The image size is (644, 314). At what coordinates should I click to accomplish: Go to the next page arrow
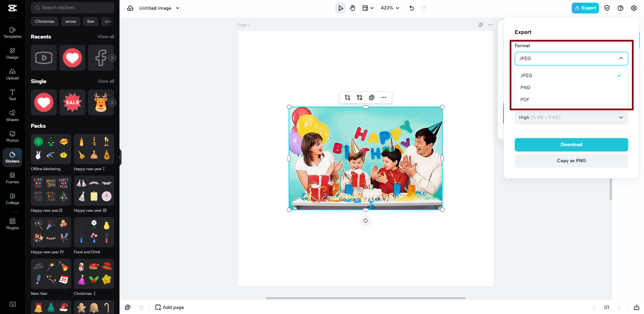(619, 307)
